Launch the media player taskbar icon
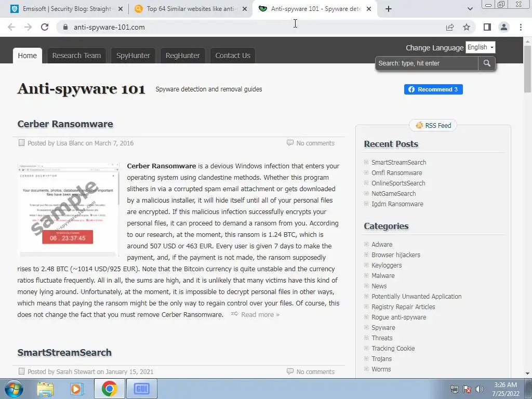The image size is (532, 399). [x=77, y=389]
